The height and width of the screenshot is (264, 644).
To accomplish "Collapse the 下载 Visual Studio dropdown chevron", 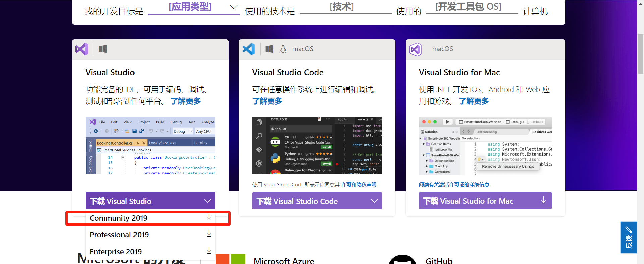I will (x=208, y=201).
